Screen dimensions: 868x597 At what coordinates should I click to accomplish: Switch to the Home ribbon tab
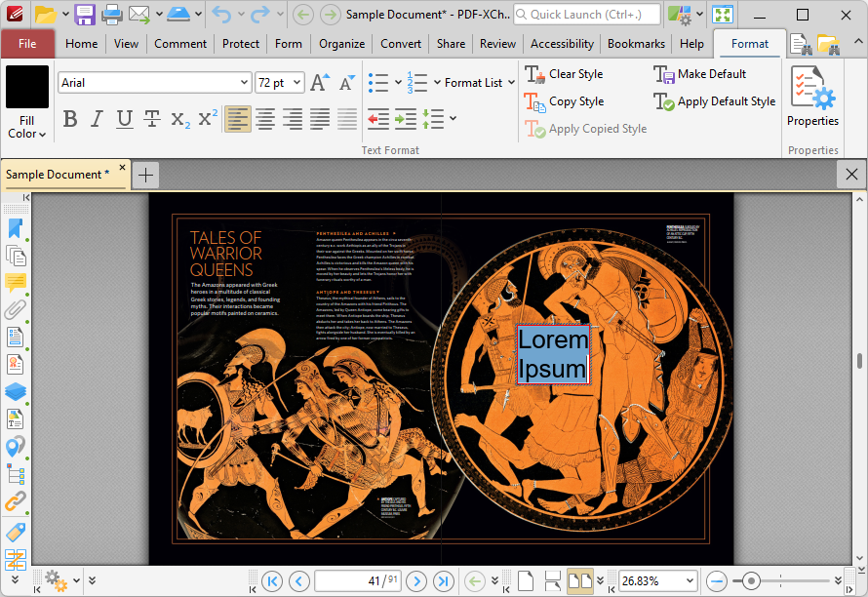pyautogui.click(x=81, y=44)
